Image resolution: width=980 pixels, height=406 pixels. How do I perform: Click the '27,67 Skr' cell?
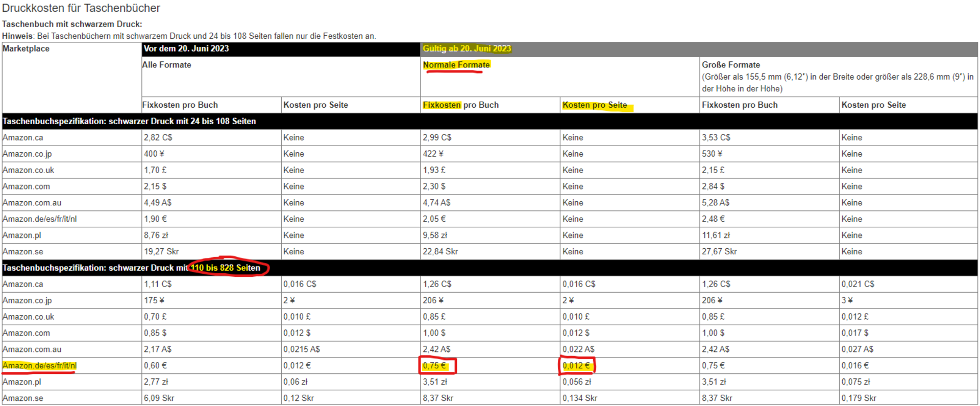(x=770, y=252)
